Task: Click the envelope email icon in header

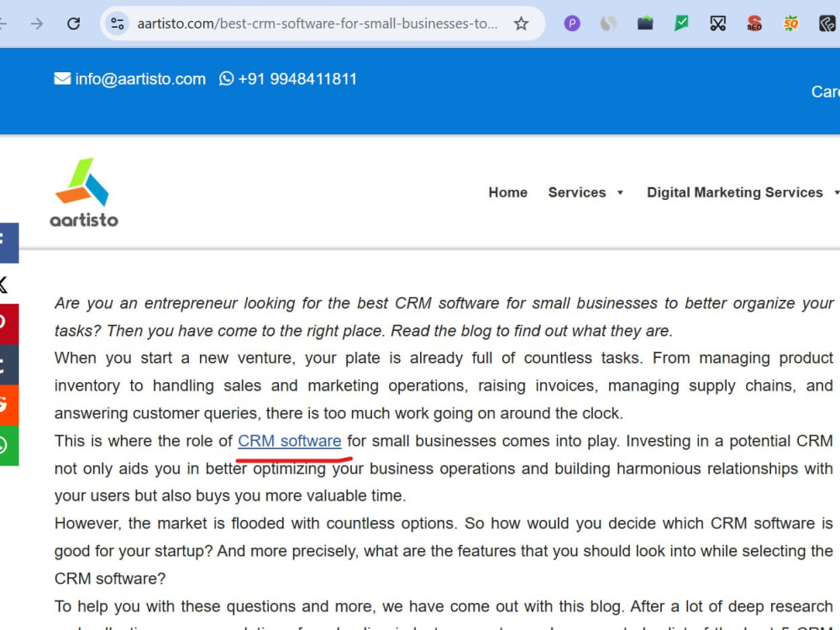Action: (x=62, y=79)
